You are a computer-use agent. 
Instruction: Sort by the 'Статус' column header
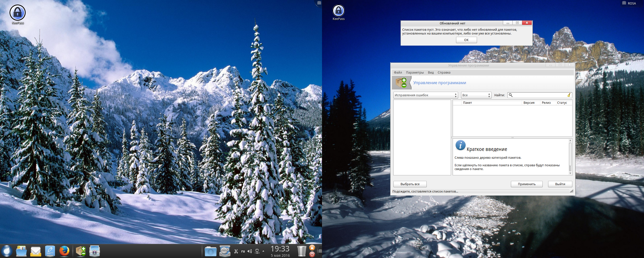[x=564, y=103]
